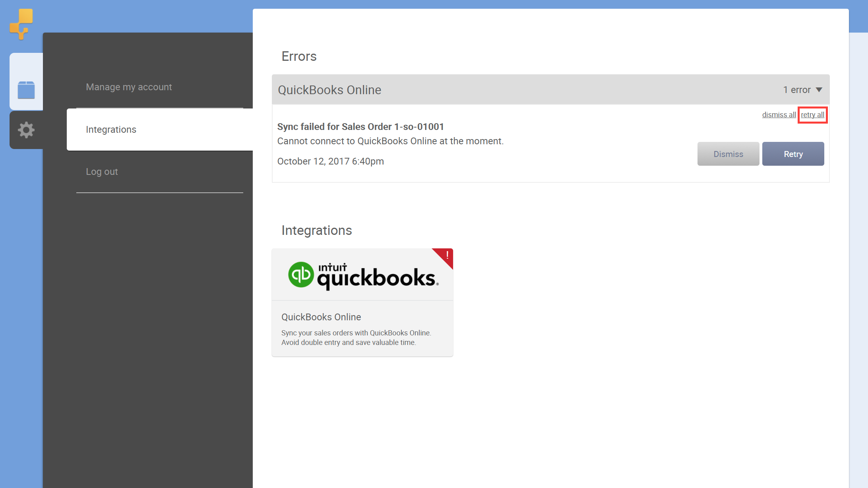Viewport: 868px width, 488px height.
Task: Open the blue box inventory icon
Action: [26, 90]
